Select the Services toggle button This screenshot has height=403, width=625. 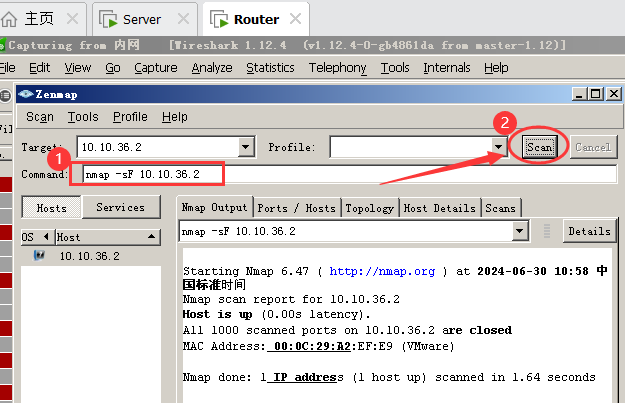pos(120,207)
